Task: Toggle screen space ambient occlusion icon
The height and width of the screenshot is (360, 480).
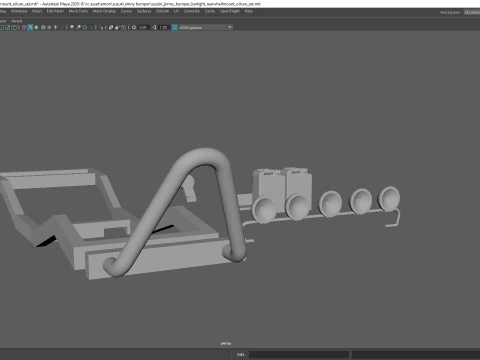Action: pyautogui.click(x=72, y=27)
